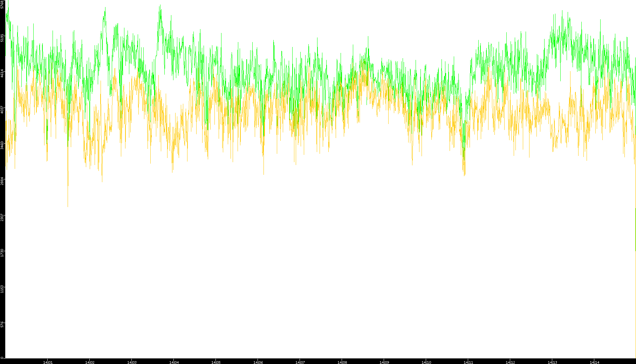Image resolution: width=636 pixels, height=364 pixels.
Task: Click the 2884 vertical axis label
Action: point(2,181)
